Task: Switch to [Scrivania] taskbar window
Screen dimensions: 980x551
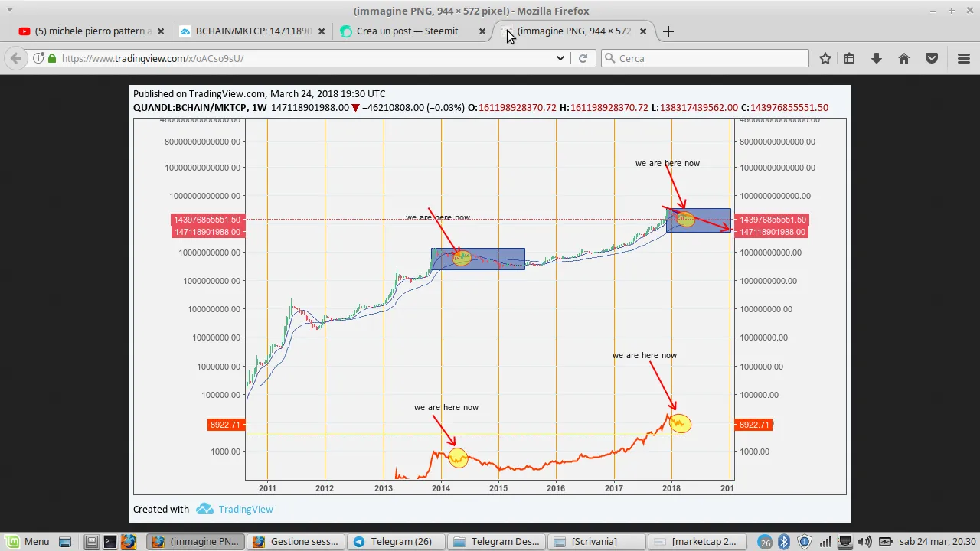Action: pyautogui.click(x=597, y=542)
